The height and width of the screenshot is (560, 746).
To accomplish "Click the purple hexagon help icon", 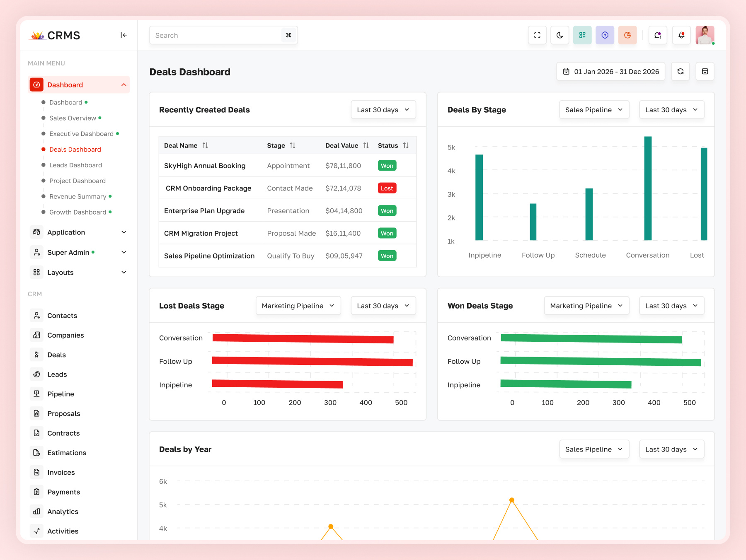I will (605, 35).
